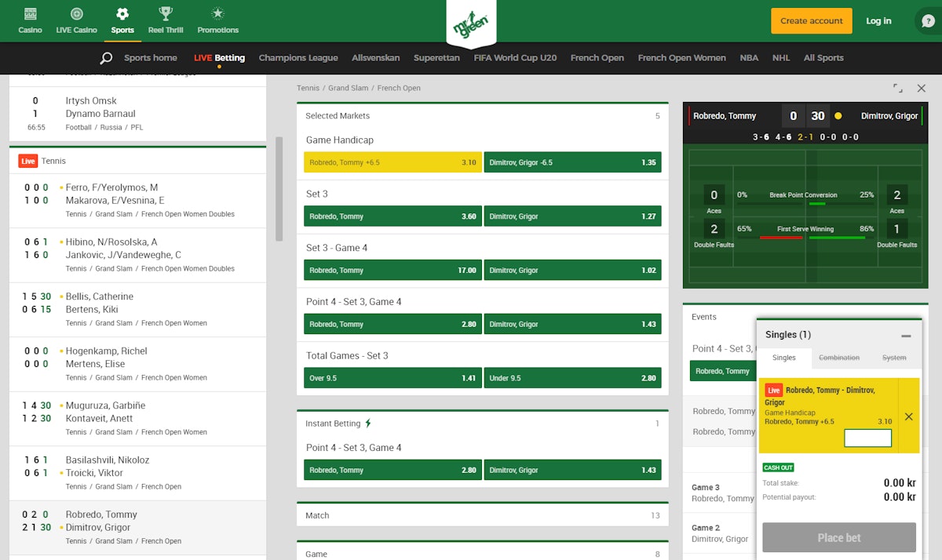
Task: Select LIVE Betting in the navigation bar
Action: pyautogui.click(x=219, y=58)
